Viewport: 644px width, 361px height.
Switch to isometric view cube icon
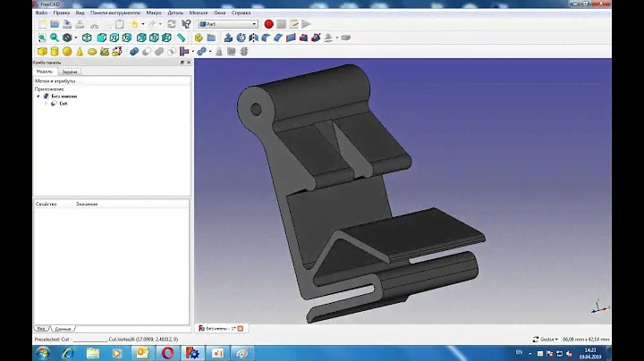click(87, 38)
